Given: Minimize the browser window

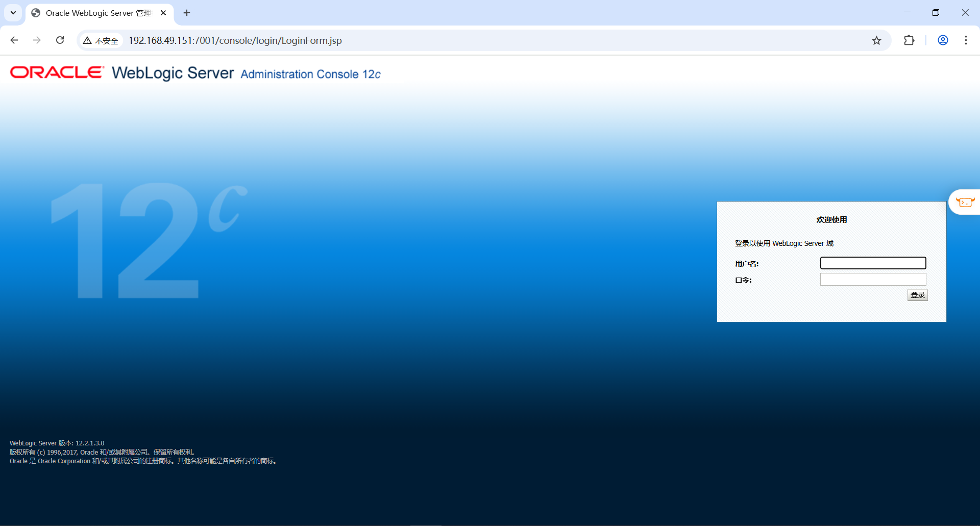Looking at the screenshot, I should 907,13.
